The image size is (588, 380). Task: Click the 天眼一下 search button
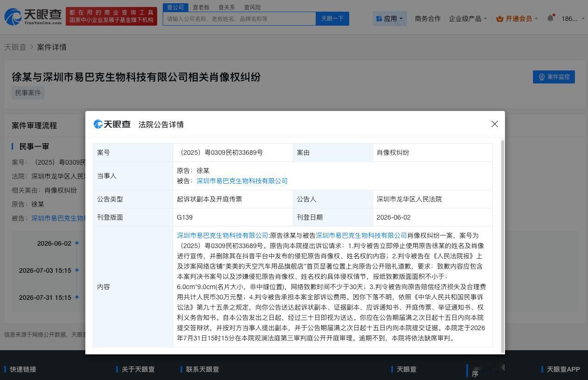(332, 19)
